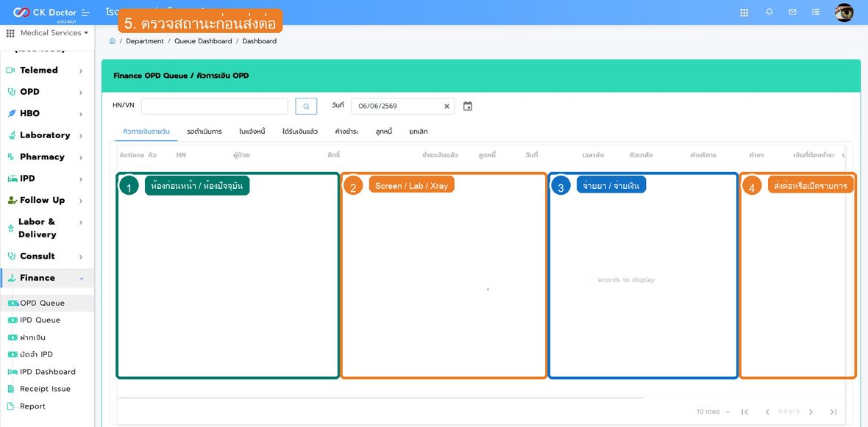Screen dimensions: 868x427
Task: Click the Pharmacy Rx icon
Action: click(11, 157)
